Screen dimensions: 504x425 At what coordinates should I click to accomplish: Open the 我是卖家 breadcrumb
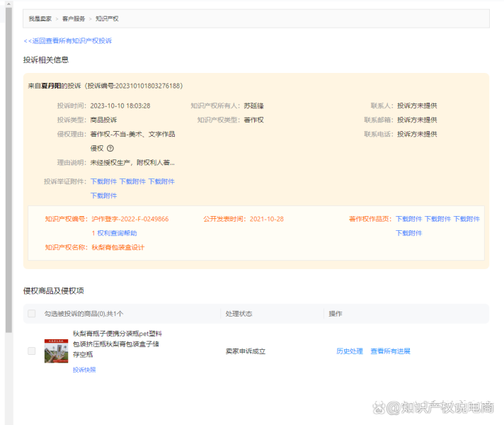[x=40, y=18]
